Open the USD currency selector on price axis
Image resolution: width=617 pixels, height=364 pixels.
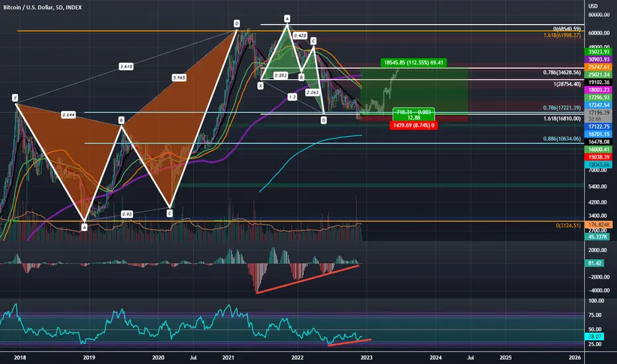593,6
